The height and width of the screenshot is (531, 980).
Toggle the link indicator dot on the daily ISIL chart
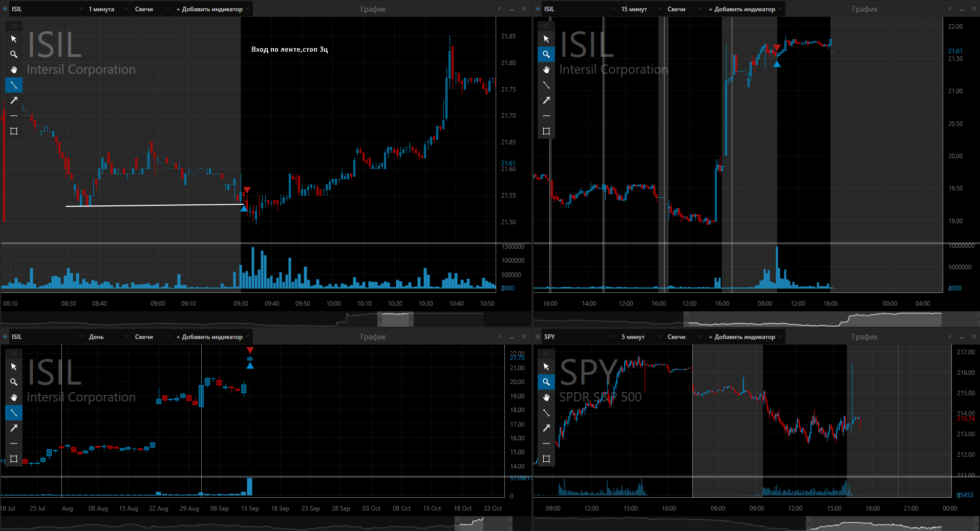click(x=5, y=336)
